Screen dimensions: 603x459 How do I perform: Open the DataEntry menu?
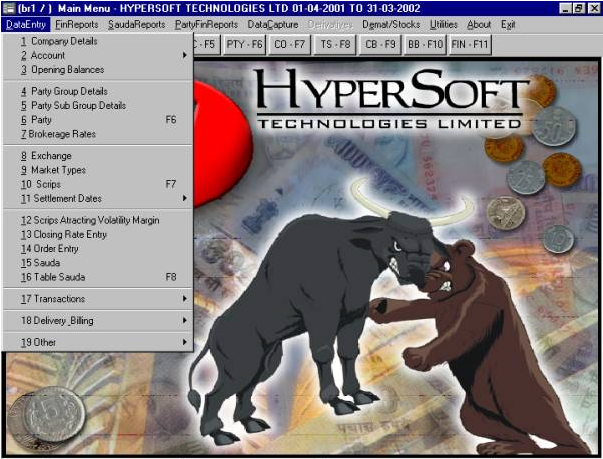tap(26, 25)
